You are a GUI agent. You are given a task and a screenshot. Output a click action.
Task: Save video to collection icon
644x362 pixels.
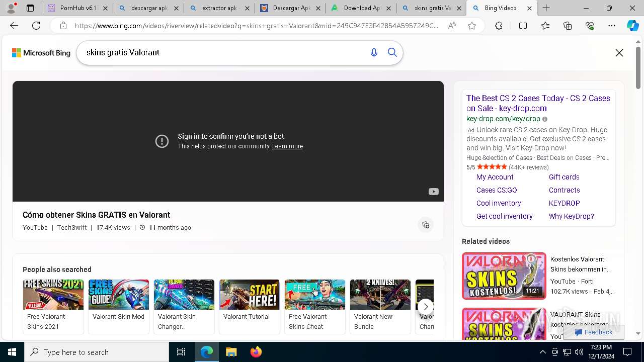tap(426, 225)
